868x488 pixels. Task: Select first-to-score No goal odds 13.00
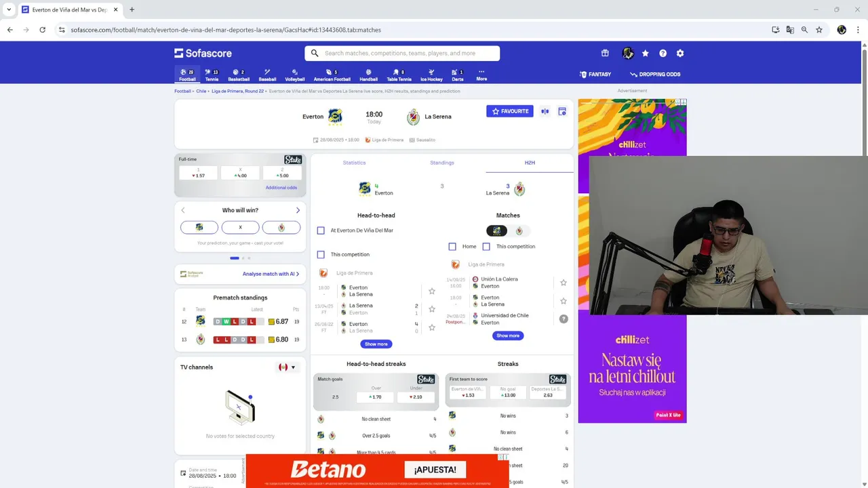click(x=508, y=395)
